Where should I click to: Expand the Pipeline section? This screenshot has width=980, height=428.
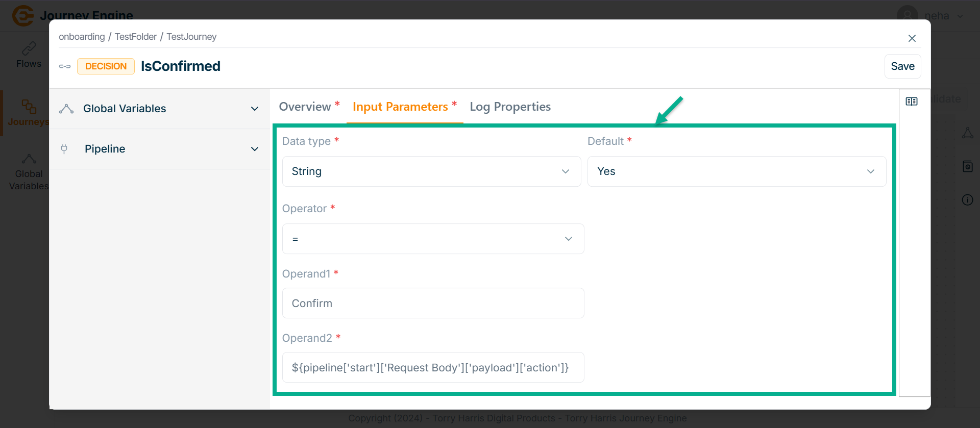click(x=255, y=149)
